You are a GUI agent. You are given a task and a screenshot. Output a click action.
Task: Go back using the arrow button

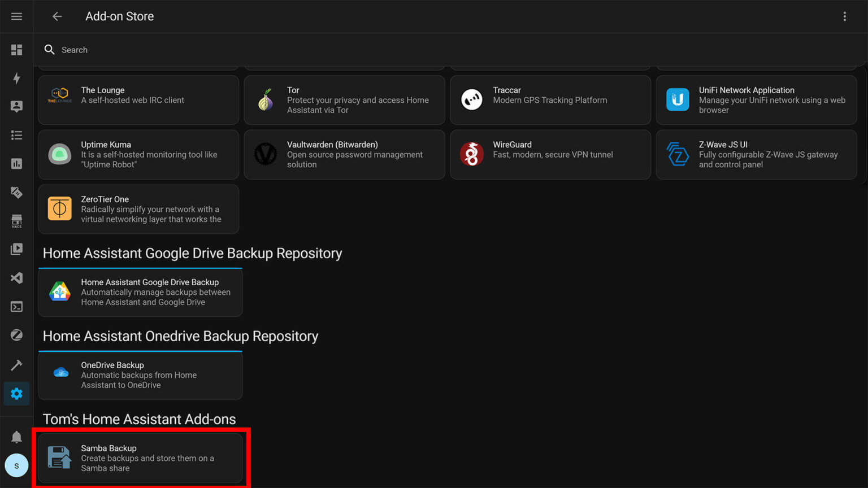click(57, 16)
